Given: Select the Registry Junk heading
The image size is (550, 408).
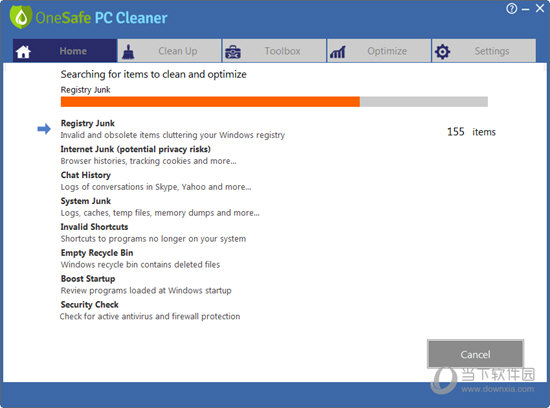Looking at the screenshot, I should pos(88,123).
